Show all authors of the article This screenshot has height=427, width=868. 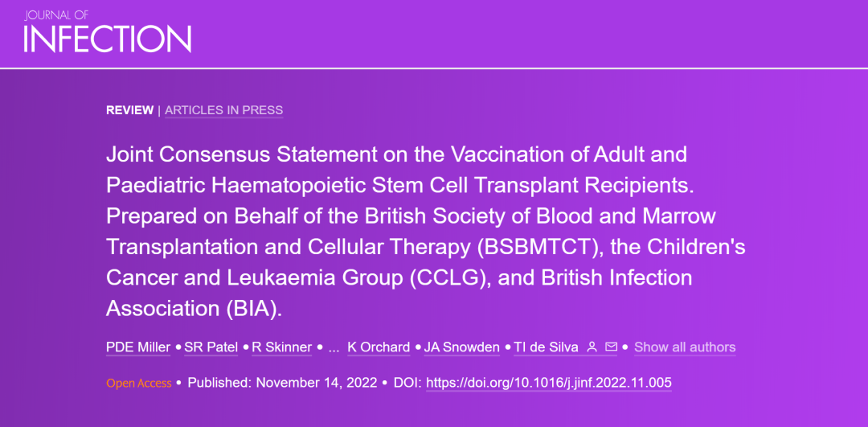pos(685,347)
